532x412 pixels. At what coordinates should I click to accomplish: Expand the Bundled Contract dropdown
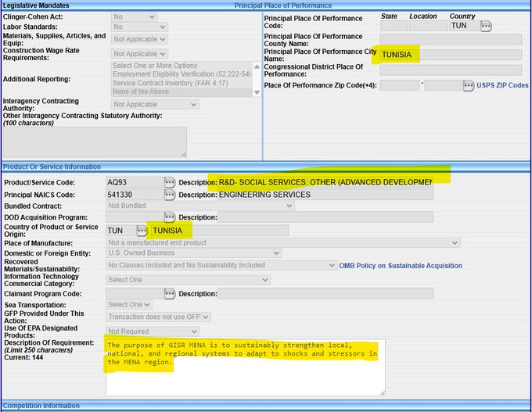[199, 206]
